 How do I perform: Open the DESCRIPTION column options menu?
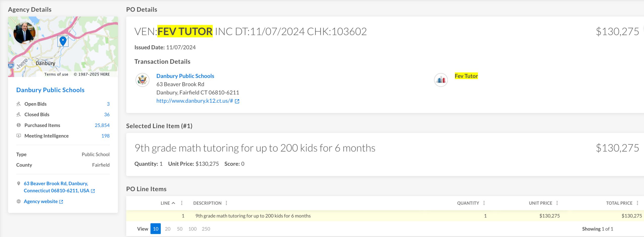point(226,203)
